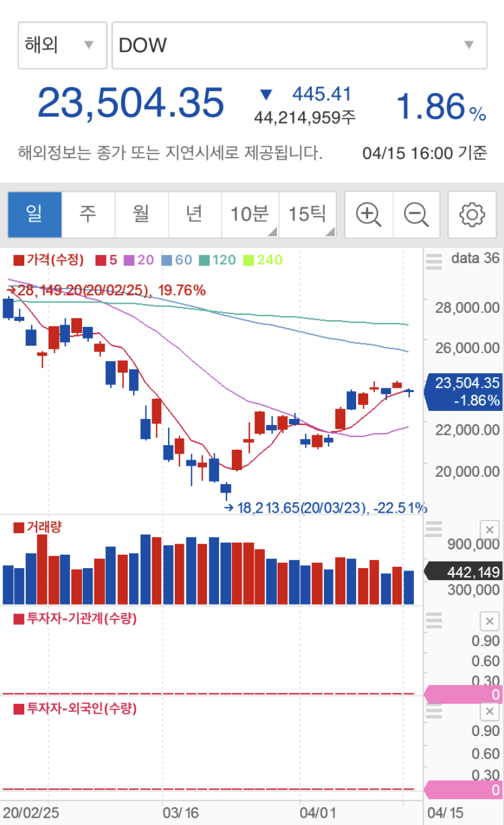Click the 04/15 16:00 기준 timestamp

point(425,153)
